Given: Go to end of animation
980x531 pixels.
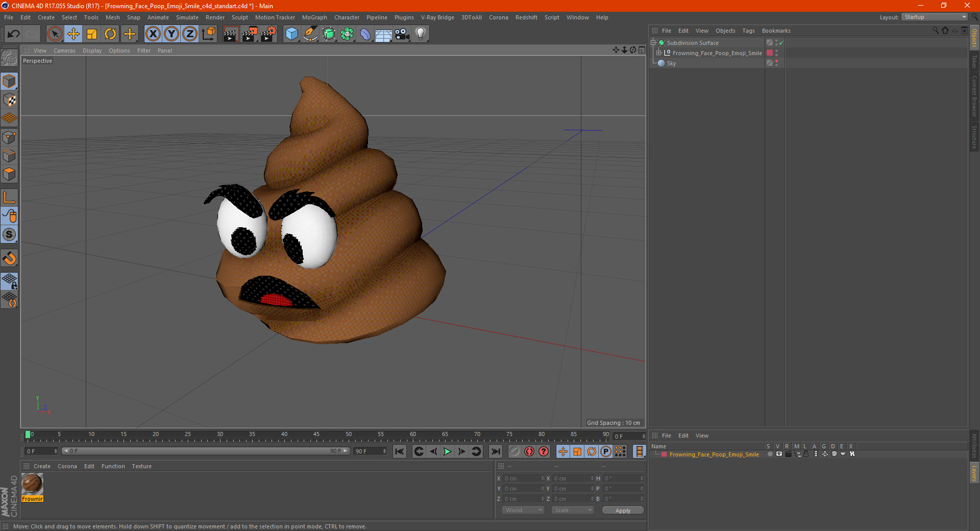Looking at the screenshot, I should tap(496, 451).
